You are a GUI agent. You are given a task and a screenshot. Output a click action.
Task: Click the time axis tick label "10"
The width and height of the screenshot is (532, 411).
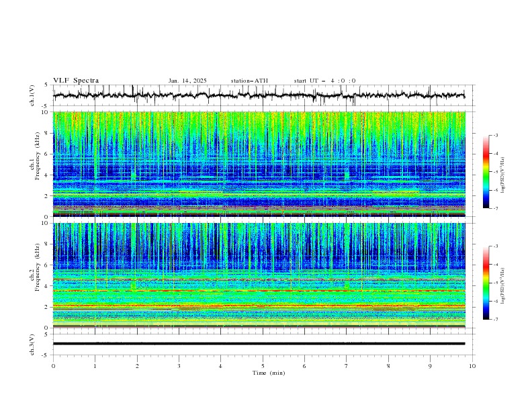click(x=472, y=366)
